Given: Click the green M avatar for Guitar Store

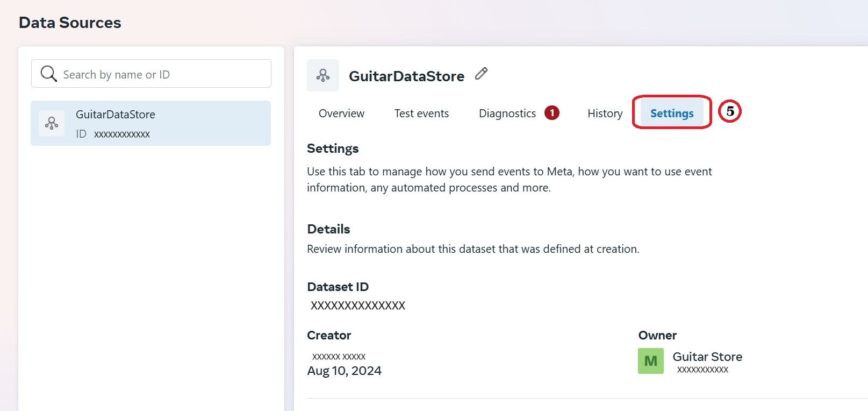Looking at the screenshot, I should tap(651, 361).
